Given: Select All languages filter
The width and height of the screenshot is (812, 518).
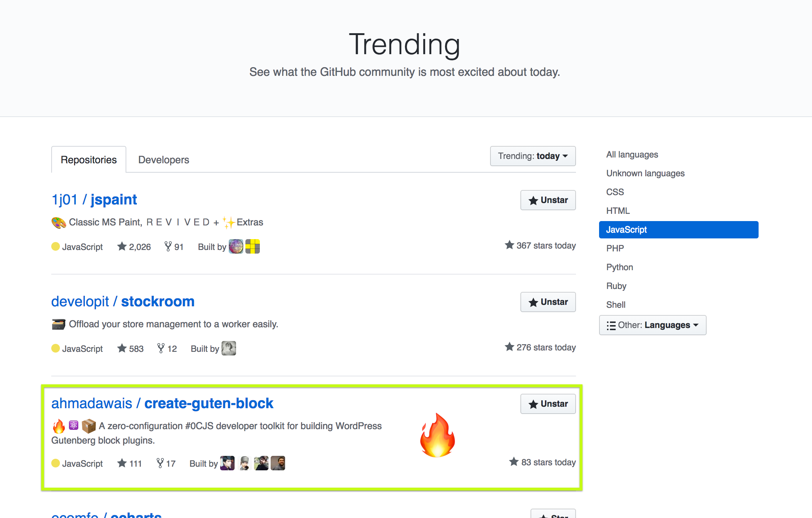Looking at the screenshot, I should click(x=632, y=155).
